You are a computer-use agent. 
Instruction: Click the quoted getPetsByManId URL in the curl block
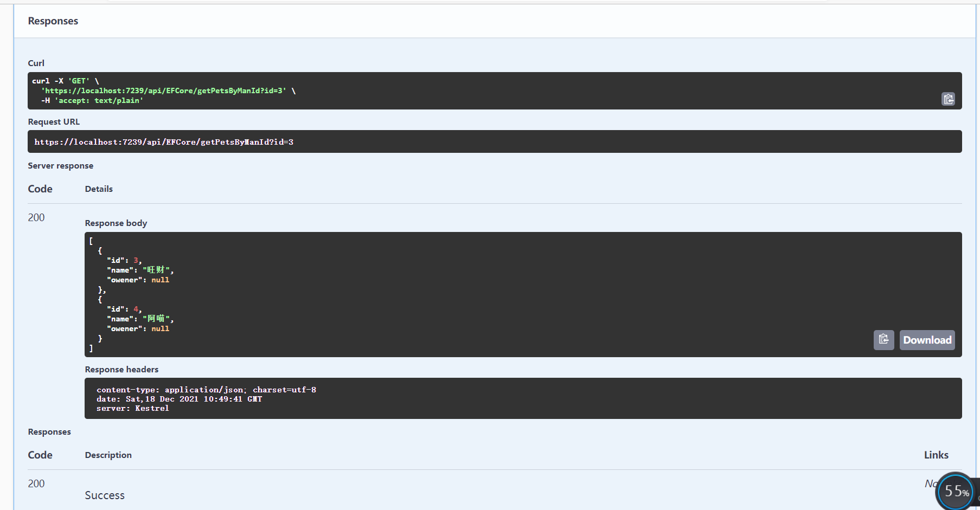[x=164, y=91]
